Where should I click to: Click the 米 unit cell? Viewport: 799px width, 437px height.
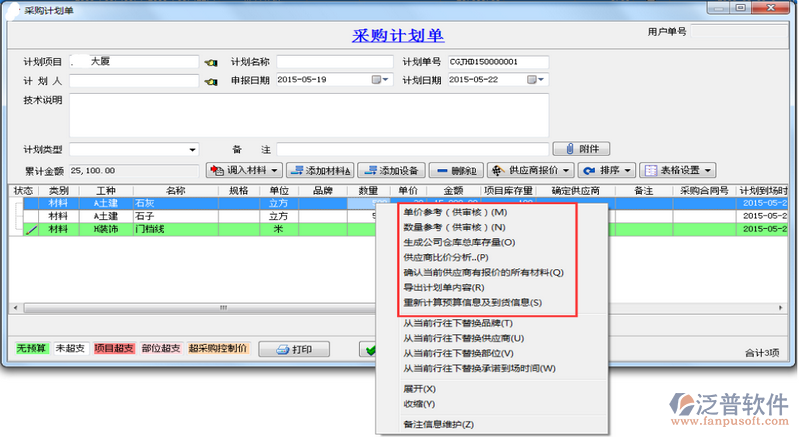pos(278,229)
